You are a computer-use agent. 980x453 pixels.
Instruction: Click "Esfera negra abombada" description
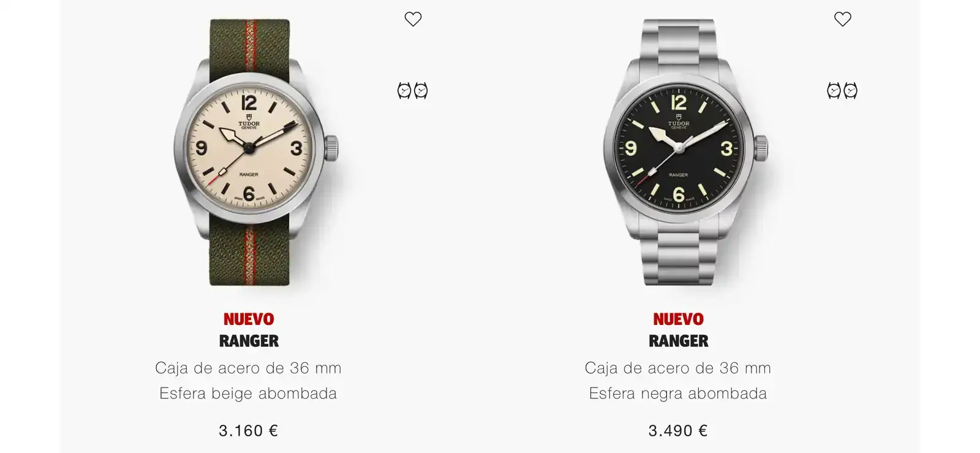[678, 393]
